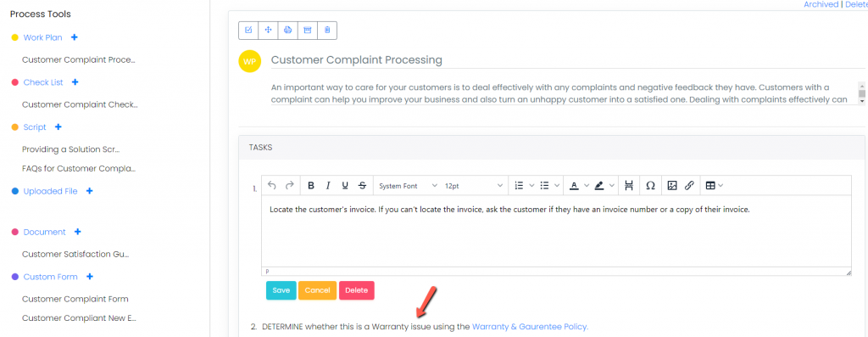Click the trash delete icon above title
868x337 pixels.
(x=327, y=30)
